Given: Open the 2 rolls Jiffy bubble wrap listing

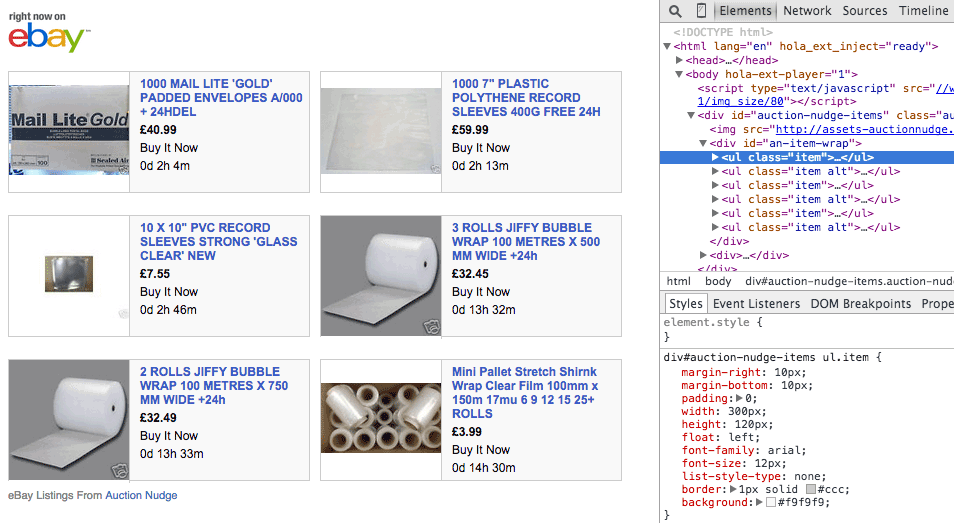Looking at the screenshot, I should (214, 386).
